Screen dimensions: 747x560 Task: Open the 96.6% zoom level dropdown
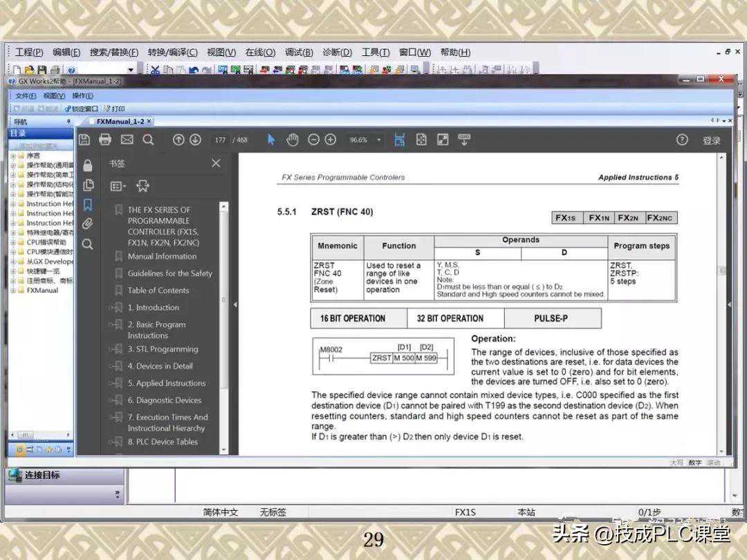365,140
